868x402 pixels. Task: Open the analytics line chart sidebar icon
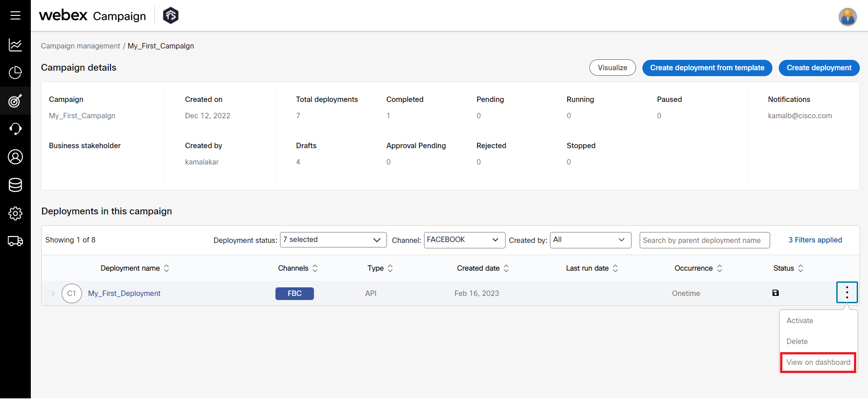click(15, 45)
